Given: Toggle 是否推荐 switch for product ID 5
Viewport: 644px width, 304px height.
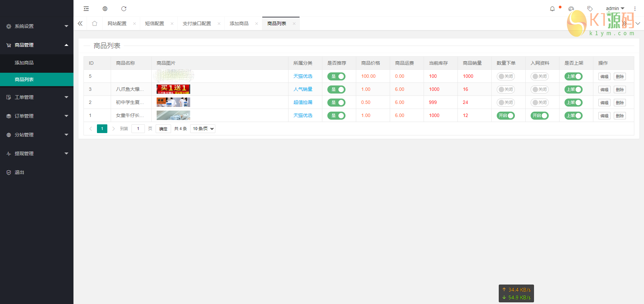Looking at the screenshot, I should click(336, 76).
